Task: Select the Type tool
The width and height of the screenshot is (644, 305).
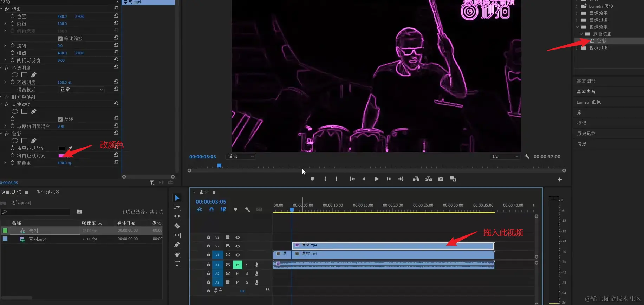Action: [177, 264]
